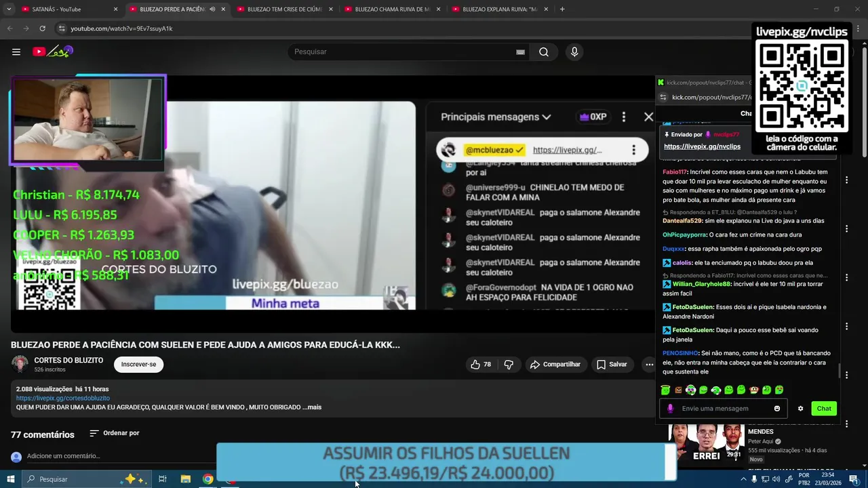
Task: Open more actions menu beside Salvar
Action: 649,364
